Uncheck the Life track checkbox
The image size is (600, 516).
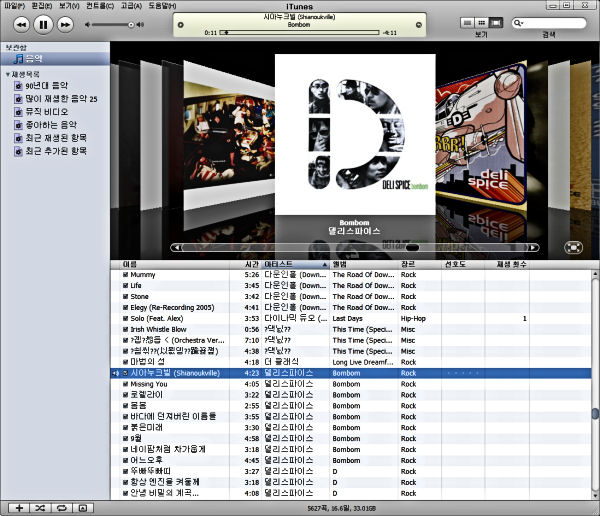click(126, 286)
